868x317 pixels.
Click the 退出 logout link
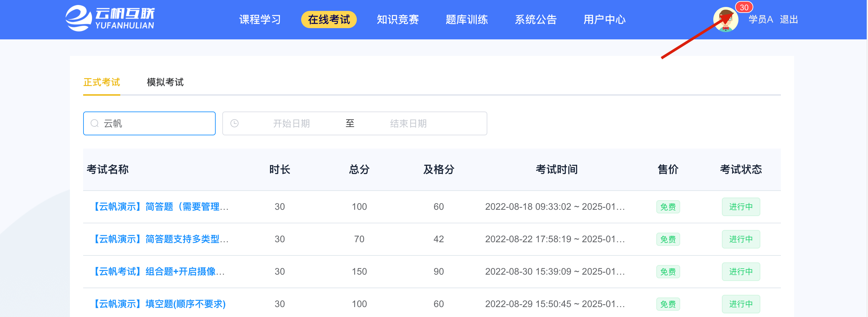click(x=789, y=20)
